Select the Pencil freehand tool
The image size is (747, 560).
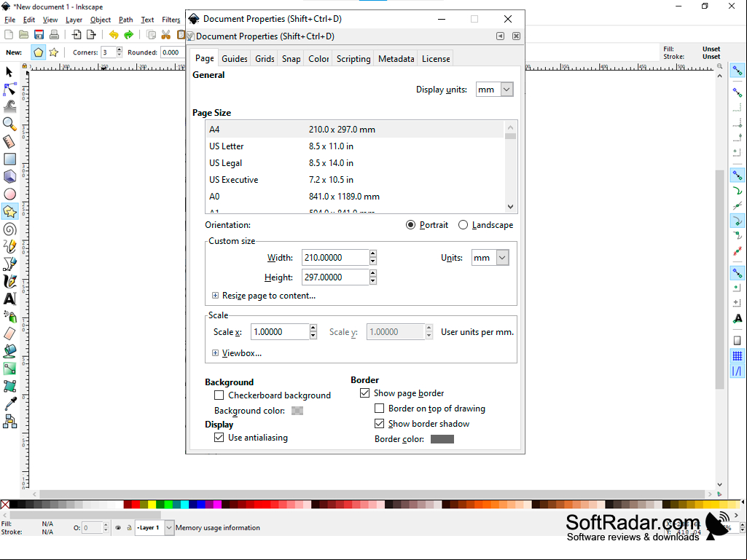[9, 246]
